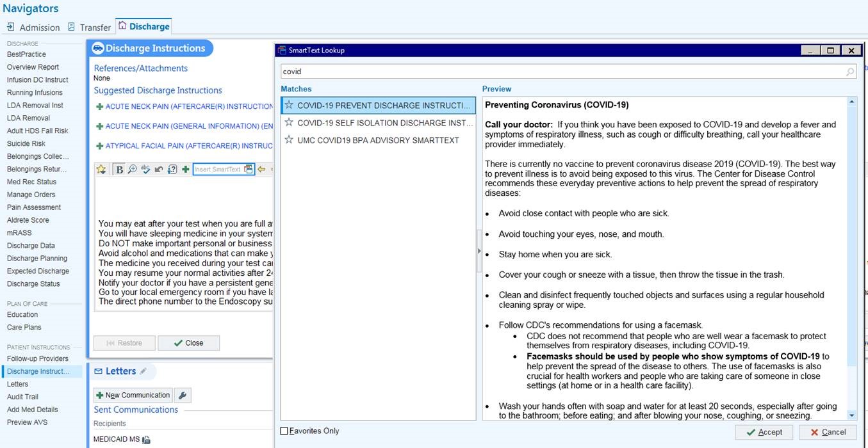Open mRASS section

click(x=19, y=233)
